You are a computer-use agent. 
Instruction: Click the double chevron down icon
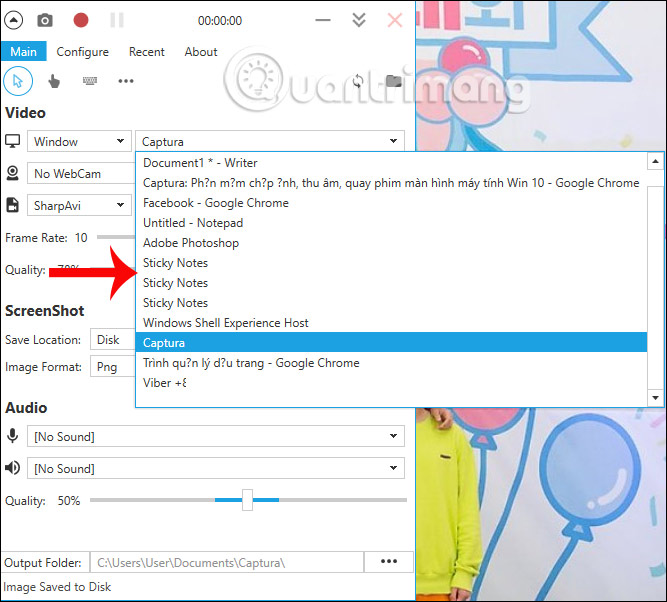pos(359,20)
